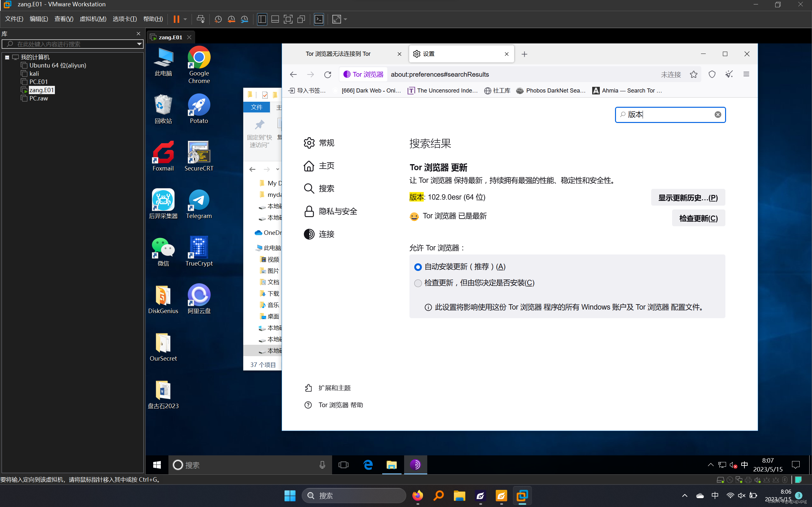Viewport: 812px width, 507px height.
Task: Expand the pause button dropdown arrow in VMware
Action: click(x=185, y=19)
